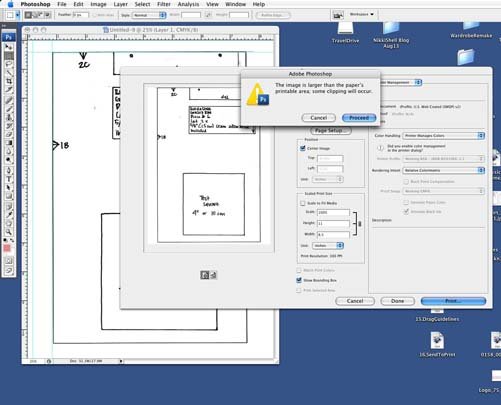Screen dimensions: 501x405
Task: Open Rendering Intent dropdown
Action: (x=443, y=170)
